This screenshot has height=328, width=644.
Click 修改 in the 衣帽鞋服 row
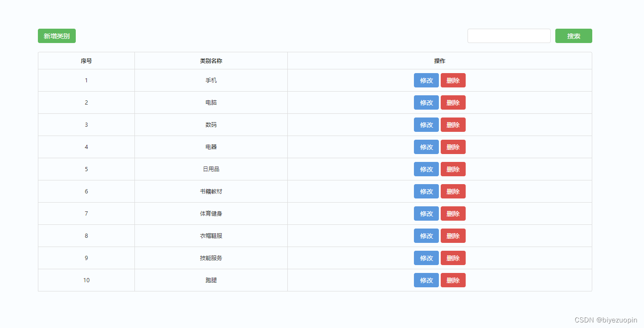coord(426,236)
